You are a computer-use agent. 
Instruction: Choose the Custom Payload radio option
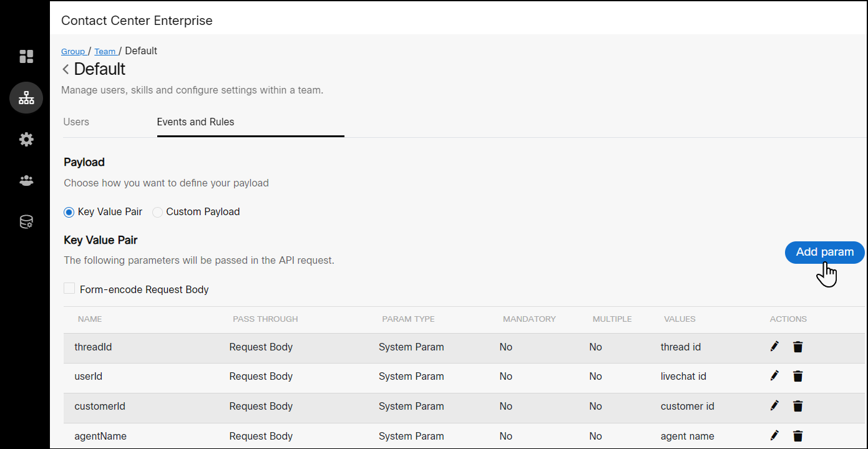[x=158, y=212]
